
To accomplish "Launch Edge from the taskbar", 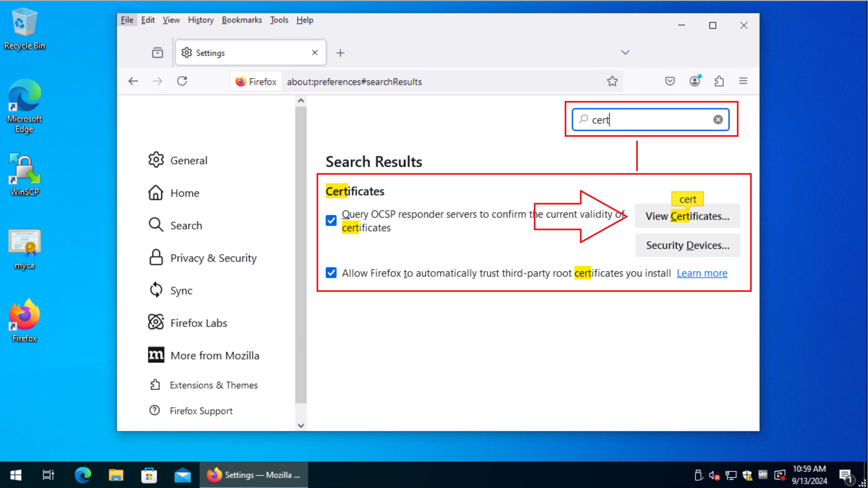I will pos(83,475).
